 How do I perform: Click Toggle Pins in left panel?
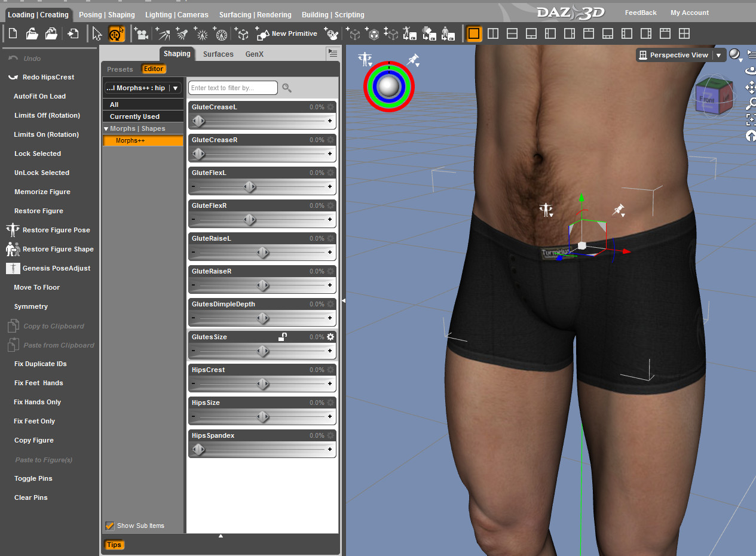[x=33, y=478]
